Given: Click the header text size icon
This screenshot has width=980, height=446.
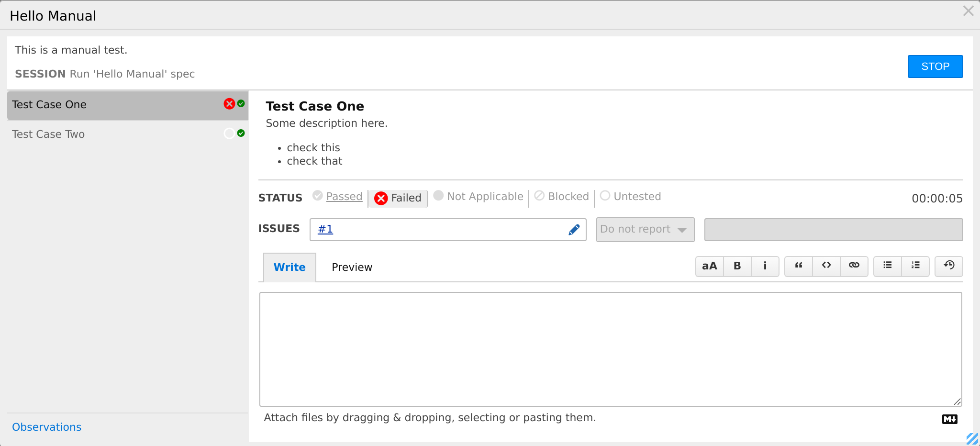Looking at the screenshot, I should [709, 266].
